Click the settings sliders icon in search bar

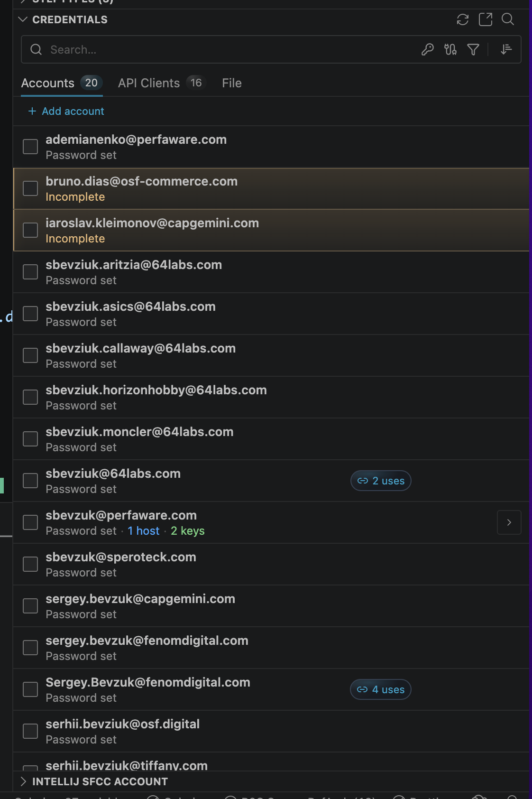(x=450, y=49)
